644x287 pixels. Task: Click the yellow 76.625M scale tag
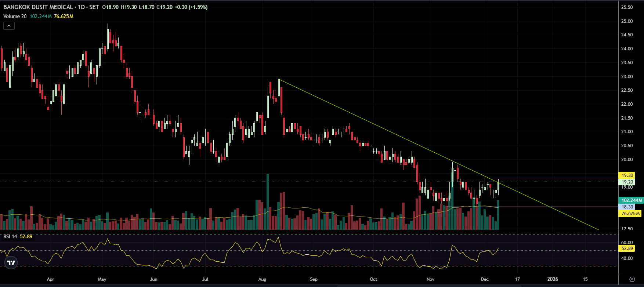click(630, 214)
